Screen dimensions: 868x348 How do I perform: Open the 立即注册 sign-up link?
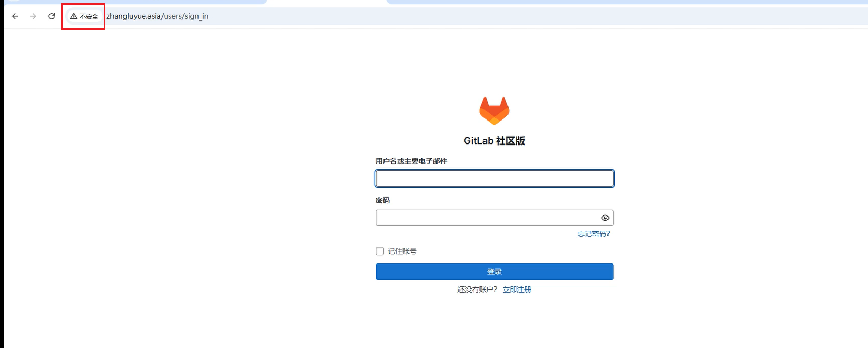517,290
